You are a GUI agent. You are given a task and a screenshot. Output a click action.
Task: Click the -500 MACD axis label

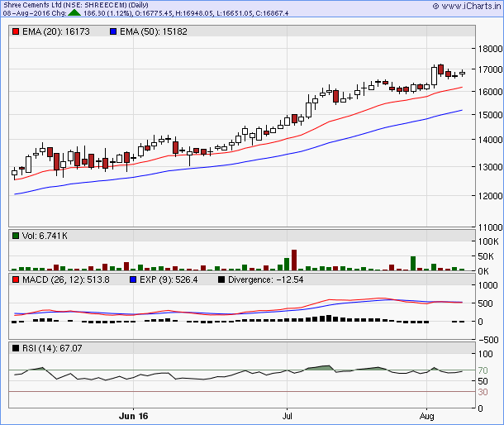(488, 340)
